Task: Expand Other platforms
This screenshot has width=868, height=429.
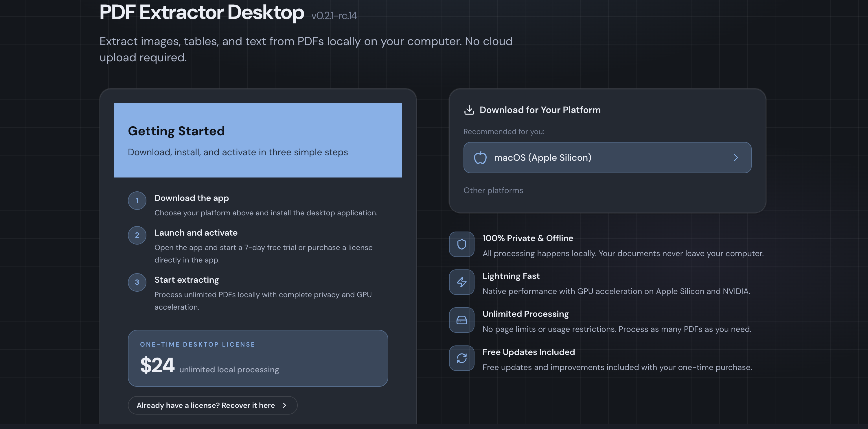Action: click(493, 190)
